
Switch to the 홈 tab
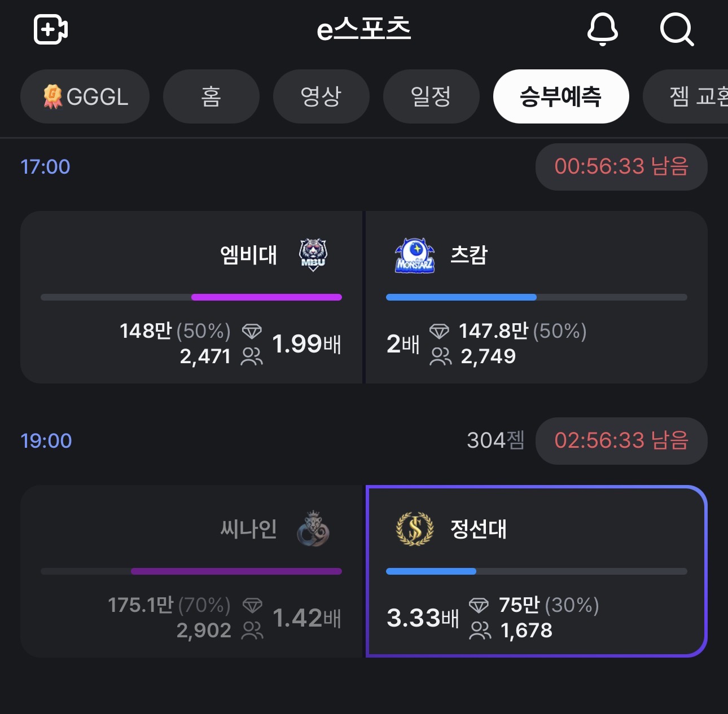click(x=211, y=96)
